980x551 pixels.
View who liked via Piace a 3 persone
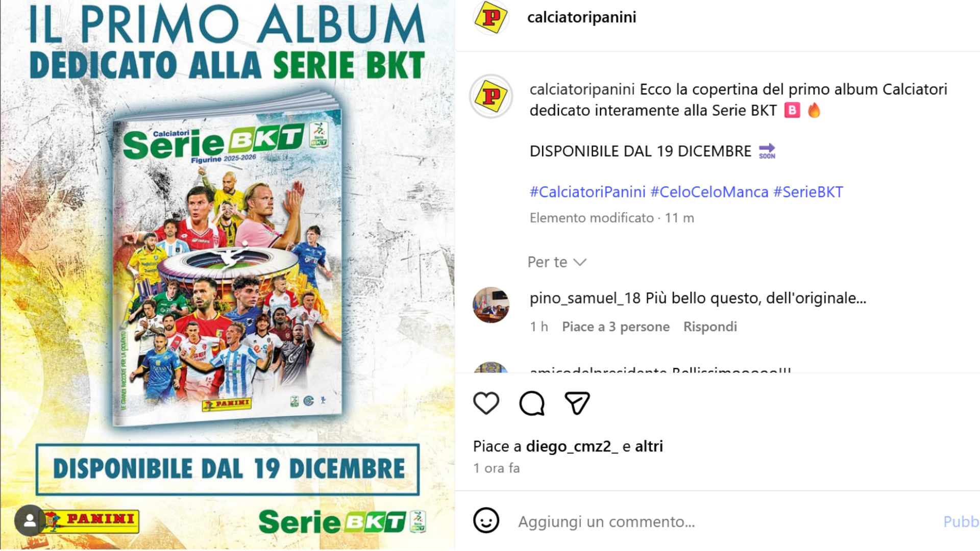click(616, 327)
